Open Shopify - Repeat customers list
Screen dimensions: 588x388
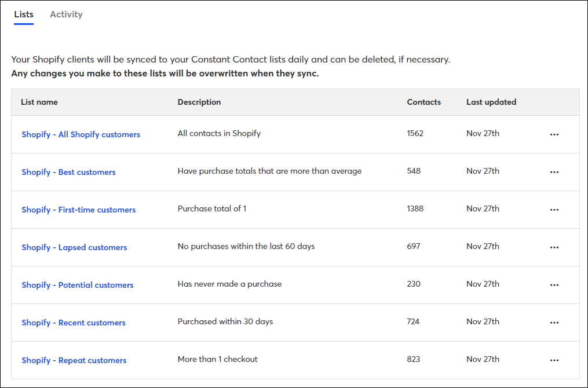tap(74, 360)
